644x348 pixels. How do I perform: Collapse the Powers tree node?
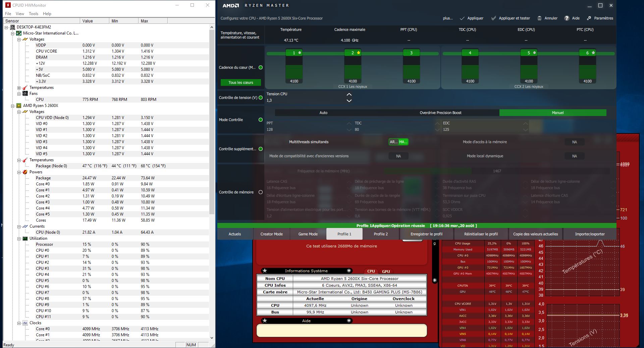tap(19, 172)
